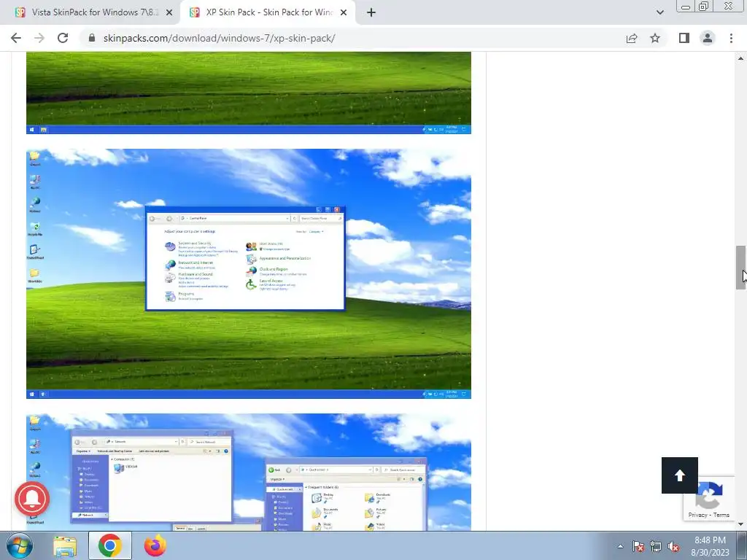Click the address bar URL
Screen dimensions: 747x560
tap(219, 38)
